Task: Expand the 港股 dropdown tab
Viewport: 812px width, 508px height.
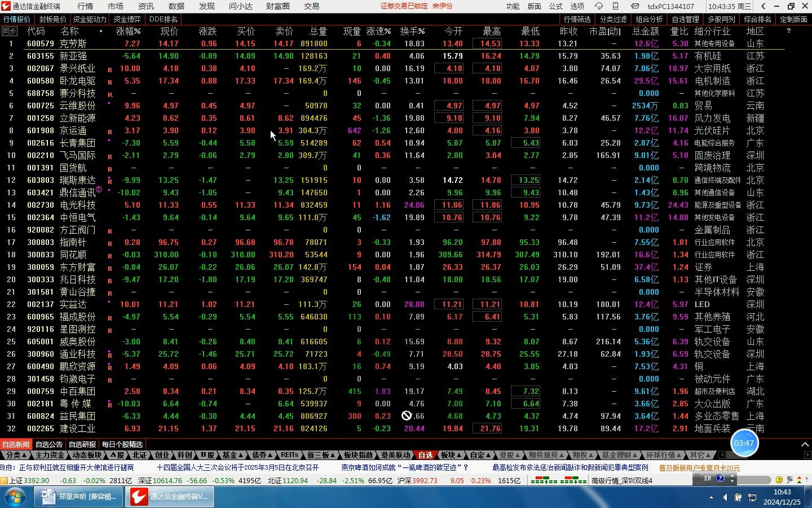Action: [x=509, y=456]
